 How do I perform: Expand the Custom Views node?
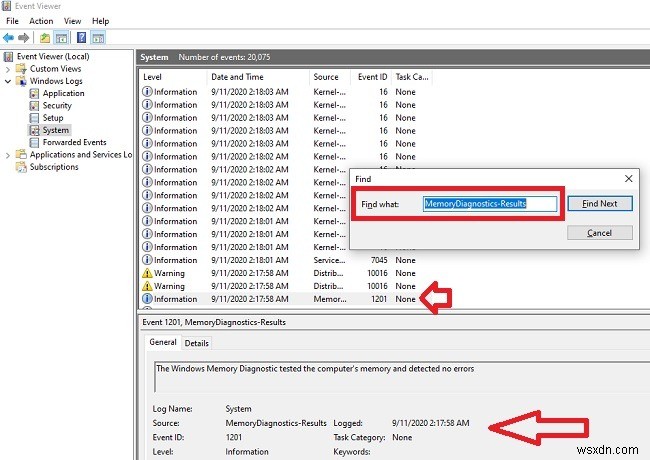(7, 69)
